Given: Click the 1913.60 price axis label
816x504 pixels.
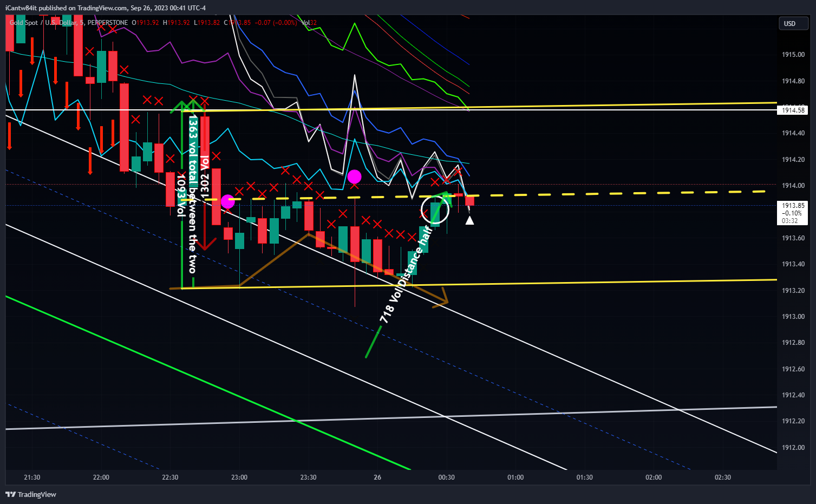Looking at the screenshot, I should click(x=793, y=238).
